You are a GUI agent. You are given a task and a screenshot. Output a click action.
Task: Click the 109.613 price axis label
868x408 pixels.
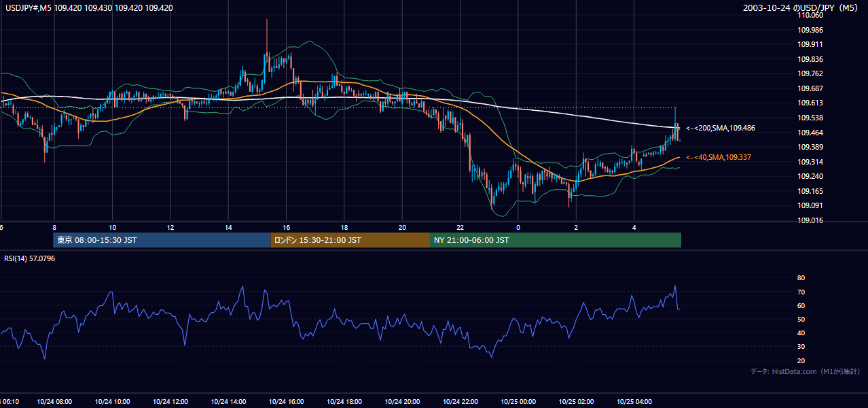pos(811,103)
